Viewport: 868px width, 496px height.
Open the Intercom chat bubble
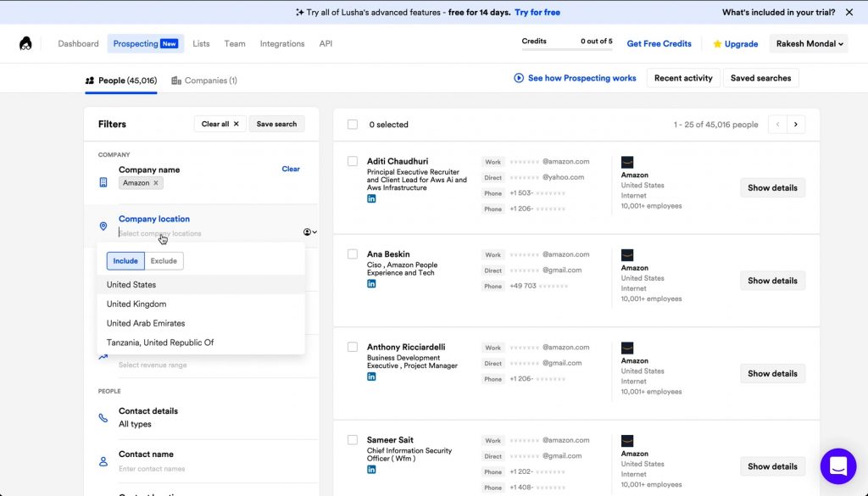point(838,465)
